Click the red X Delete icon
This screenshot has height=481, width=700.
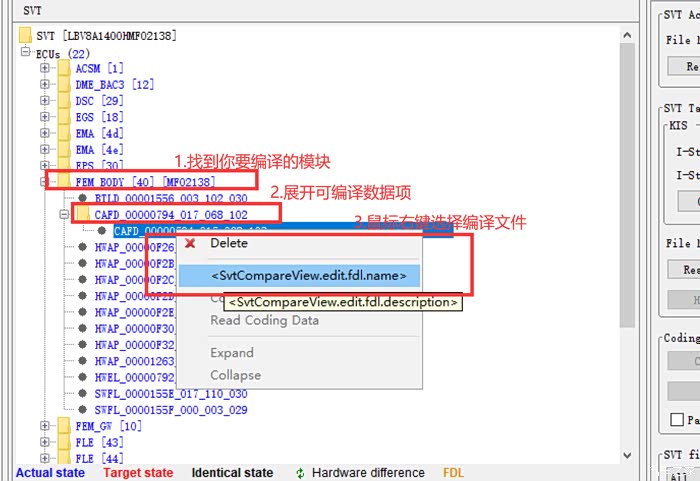point(190,243)
